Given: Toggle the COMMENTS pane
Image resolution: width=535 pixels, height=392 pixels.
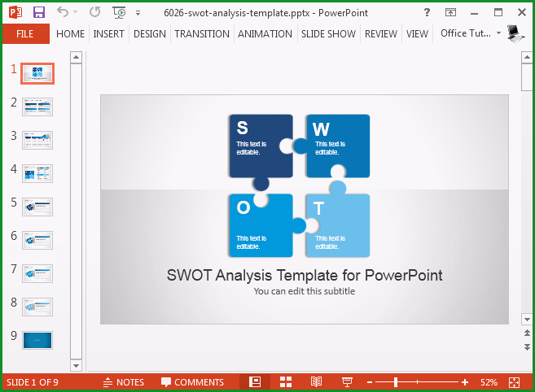Looking at the screenshot, I should [x=192, y=382].
